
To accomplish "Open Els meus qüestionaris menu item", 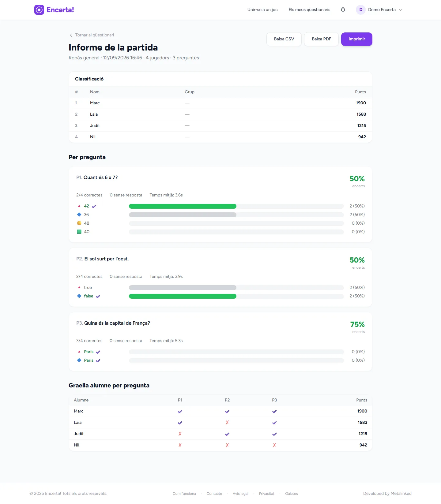I will (309, 10).
